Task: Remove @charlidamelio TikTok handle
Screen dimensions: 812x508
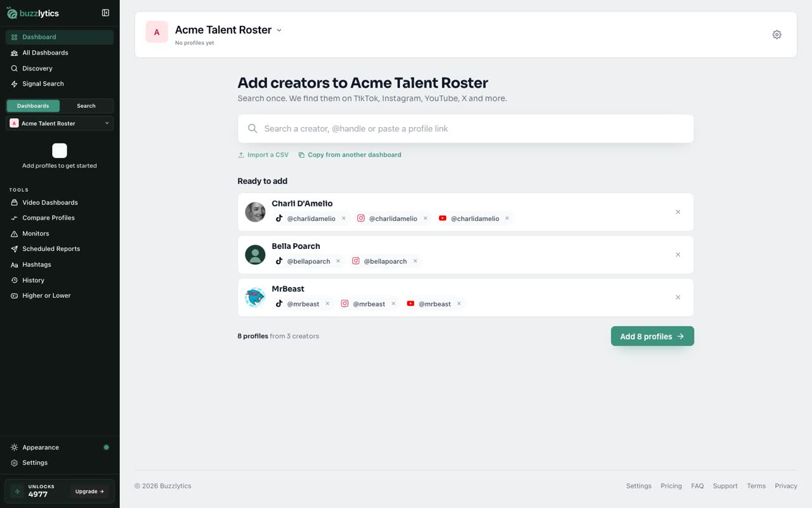Action: [x=344, y=218]
